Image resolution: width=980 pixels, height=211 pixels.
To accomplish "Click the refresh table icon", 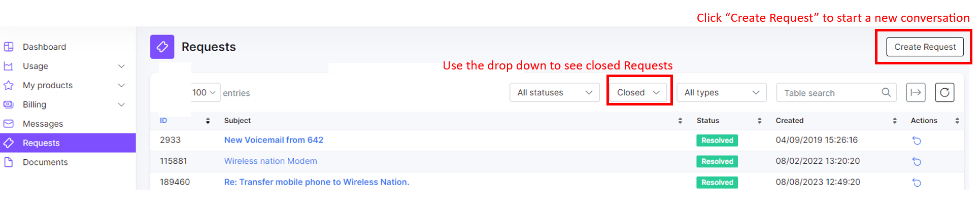I will [944, 92].
